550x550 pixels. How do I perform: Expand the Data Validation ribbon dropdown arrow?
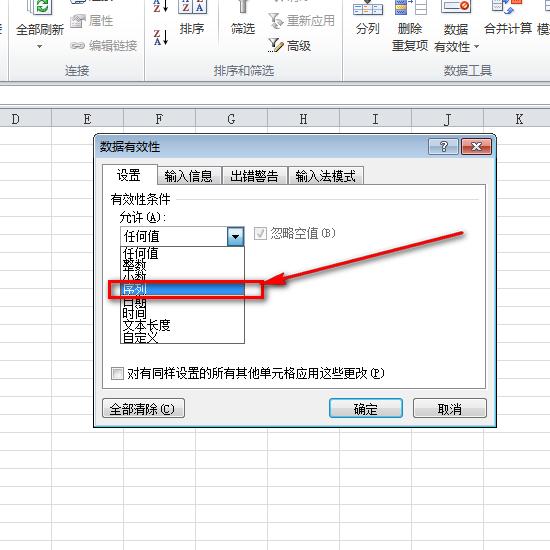(x=476, y=46)
